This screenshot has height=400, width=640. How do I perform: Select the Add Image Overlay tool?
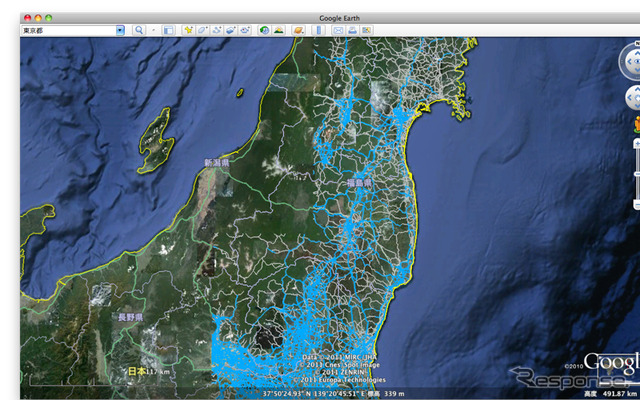231,30
